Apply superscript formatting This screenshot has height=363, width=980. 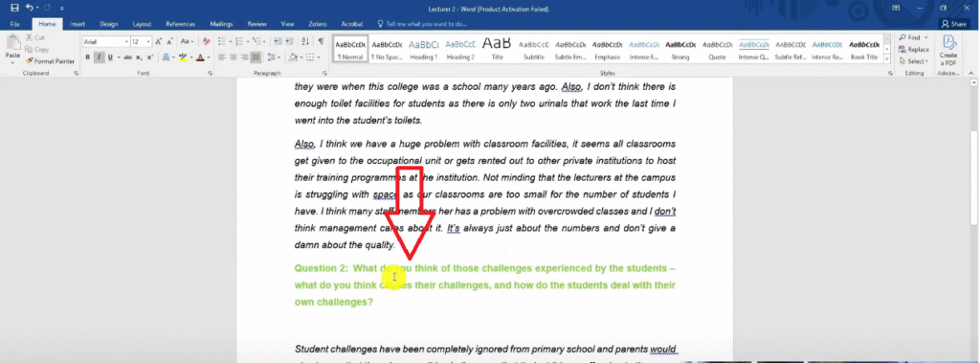150,57
